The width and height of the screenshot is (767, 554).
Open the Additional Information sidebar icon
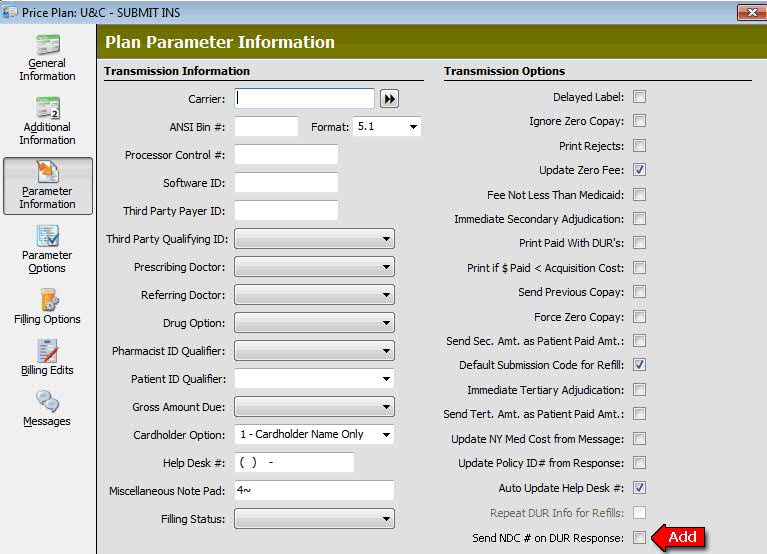47,108
